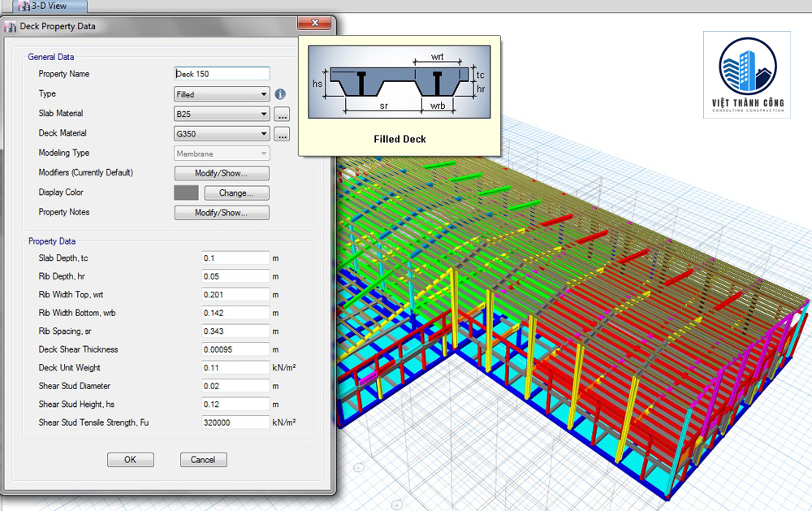Click the Deck Property Data title bar icon
The image size is (812, 511).
11,27
